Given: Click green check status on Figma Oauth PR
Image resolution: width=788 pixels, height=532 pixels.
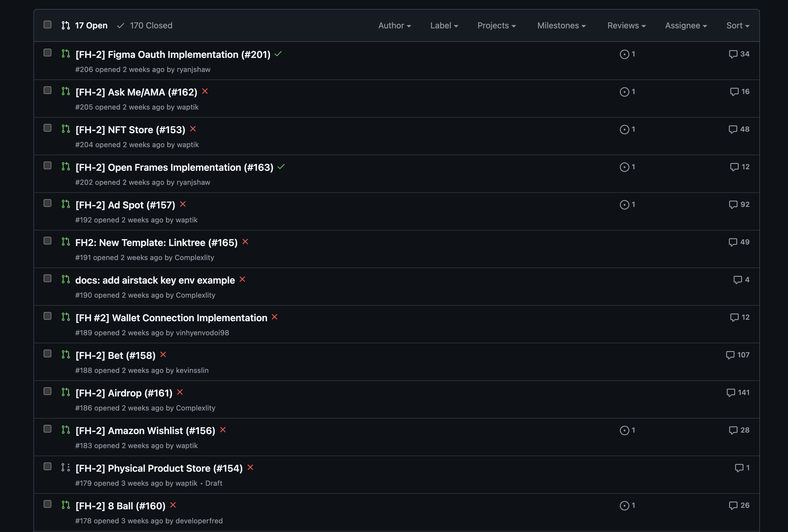Looking at the screenshot, I should coord(278,54).
